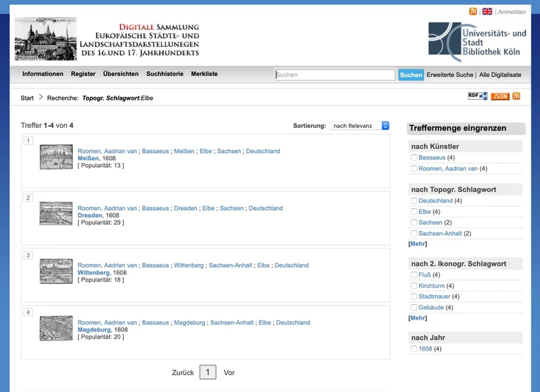Viewport: 540px width, 392px height.
Task: Open the Universitäts- und Stadtbibliothek Köln logo
Action: click(x=477, y=41)
